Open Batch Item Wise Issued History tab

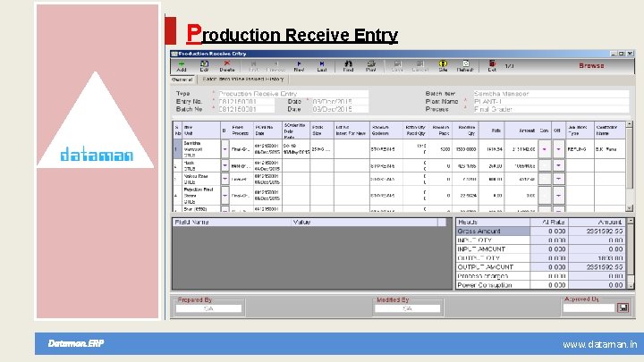pyautogui.click(x=242, y=79)
